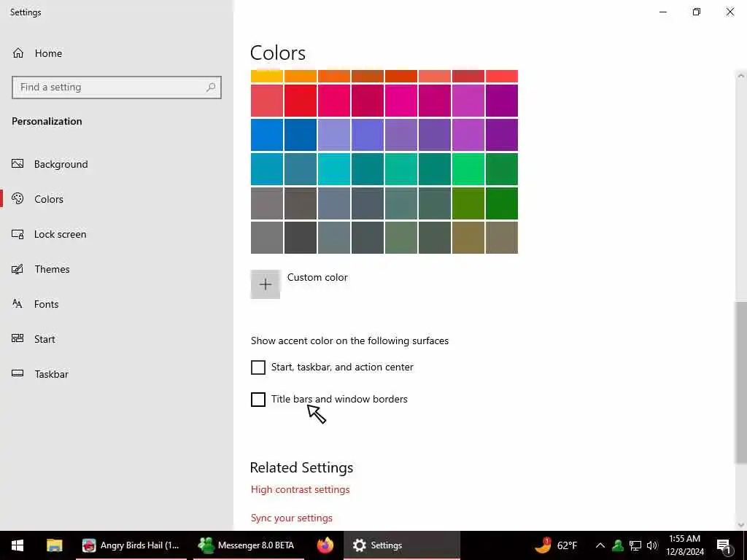Select the Themes section
747x560 pixels.
[x=52, y=269]
